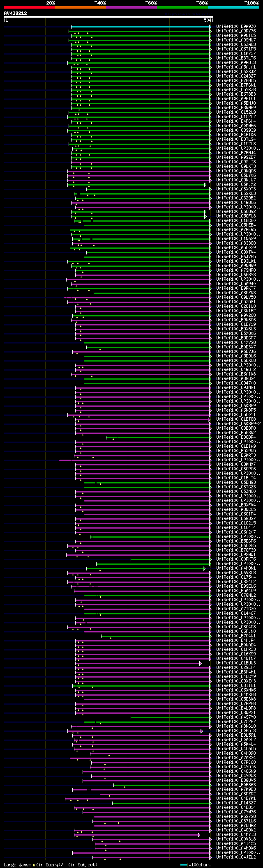Screen dimensions: 263x868
Task: Select the UniRef100_Q9LV58 label
Action: (x=236, y=298)
